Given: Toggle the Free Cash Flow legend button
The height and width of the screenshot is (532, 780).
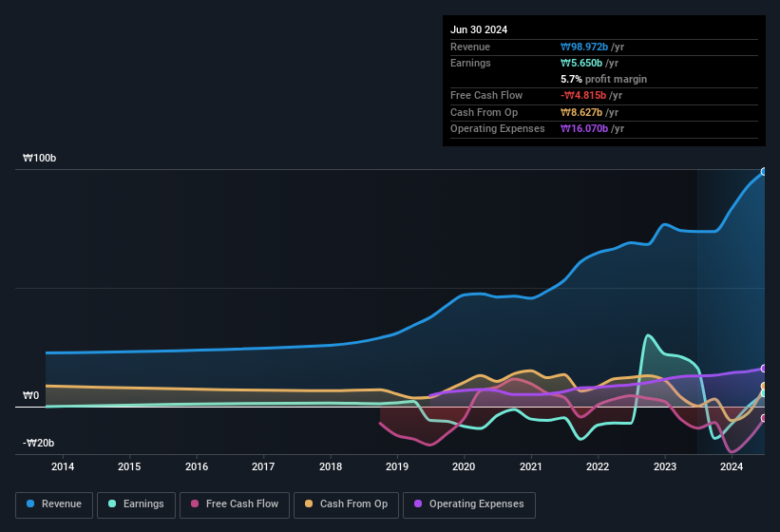Looking at the screenshot, I should (235, 504).
